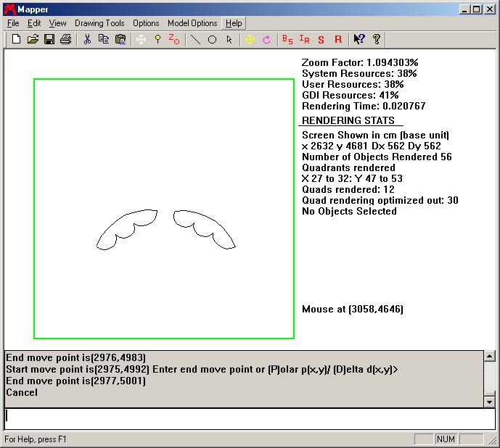Click the Zo zoom toolbar icon
Image resolution: width=500 pixels, height=448 pixels.
point(174,39)
